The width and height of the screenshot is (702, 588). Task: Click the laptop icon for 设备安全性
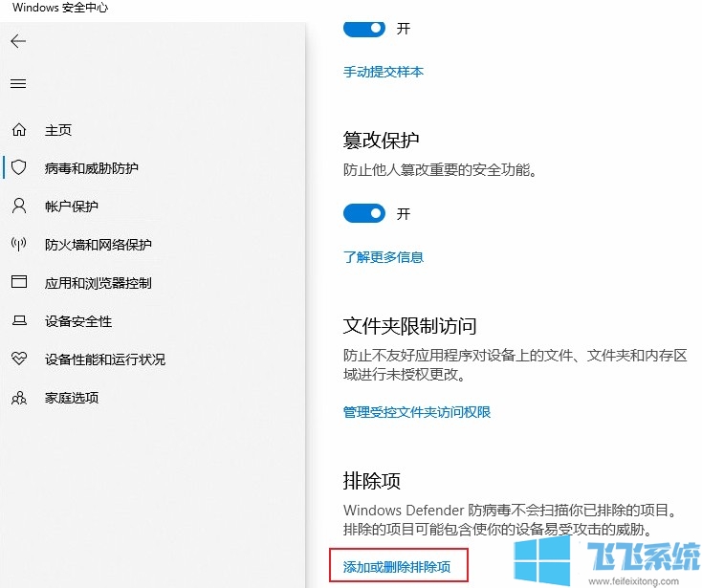click(x=19, y=320)
